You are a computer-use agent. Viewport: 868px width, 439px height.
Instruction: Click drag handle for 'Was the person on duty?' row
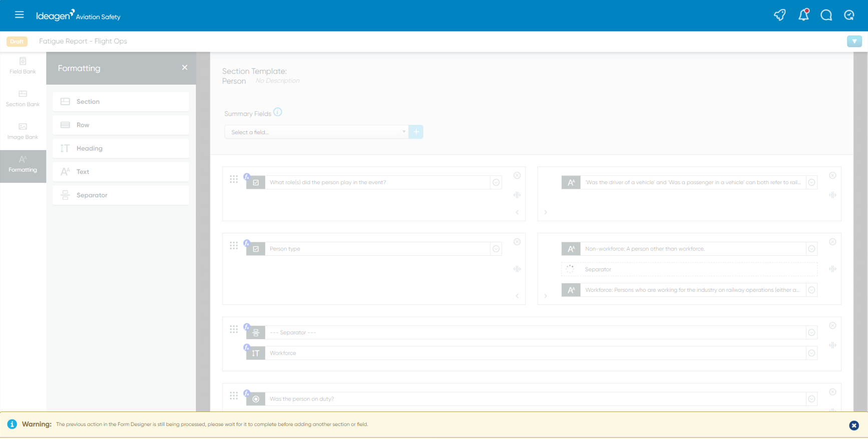click(234, 396)
